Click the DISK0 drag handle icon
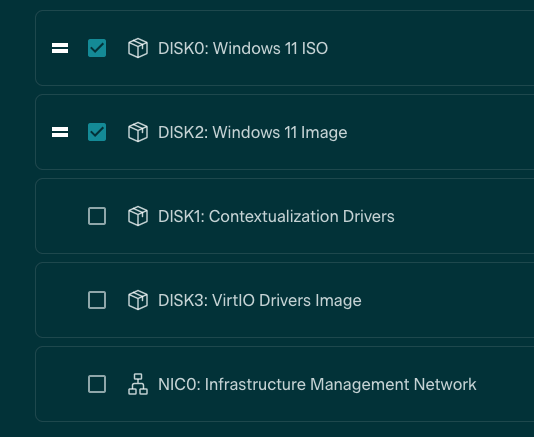Image resolution: width=534 pixels, height=437 pixels. pyautogui.click(x=60, y=48)
